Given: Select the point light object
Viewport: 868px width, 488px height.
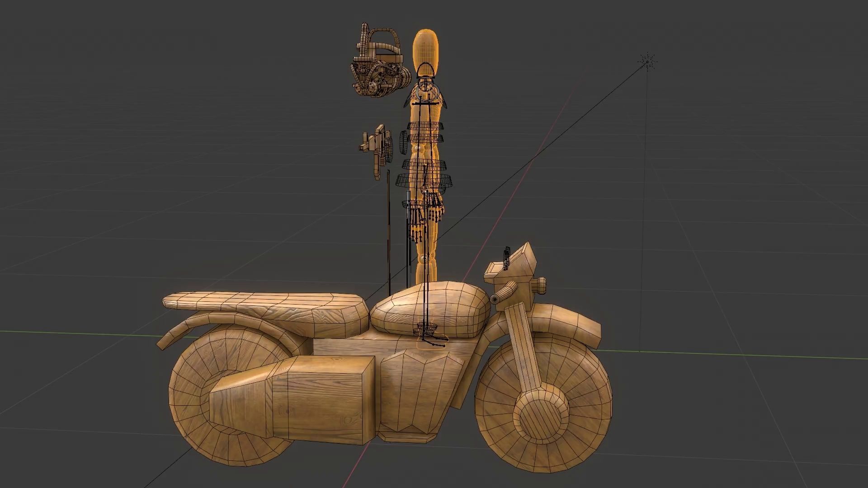Looking at the screenshot, I should coord(647,61).
